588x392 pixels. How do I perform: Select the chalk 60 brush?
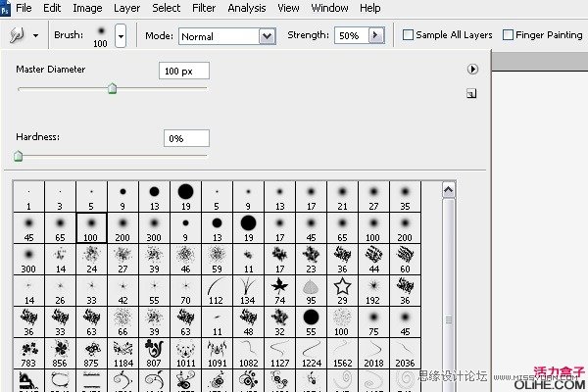405,260
